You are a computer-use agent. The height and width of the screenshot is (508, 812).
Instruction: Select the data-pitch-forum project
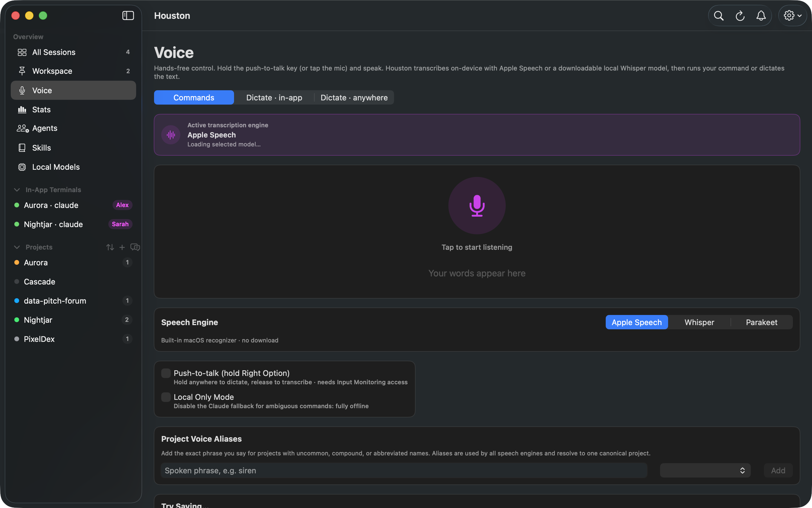tap(73, 301)
